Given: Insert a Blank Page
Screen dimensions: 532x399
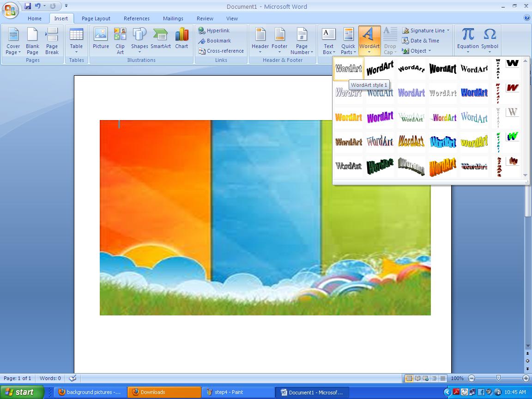Looking at the screenshot, I should [x=32, y=41].
